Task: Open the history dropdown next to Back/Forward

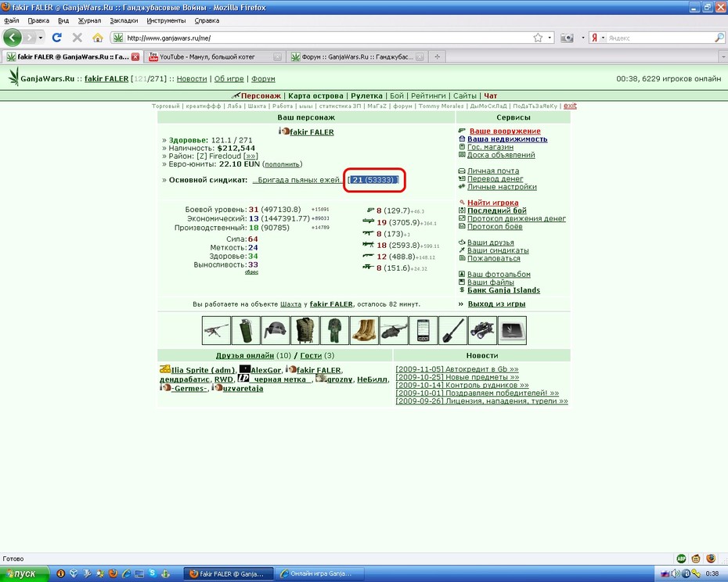Action: pyautogui.click(x=41, y=38)
